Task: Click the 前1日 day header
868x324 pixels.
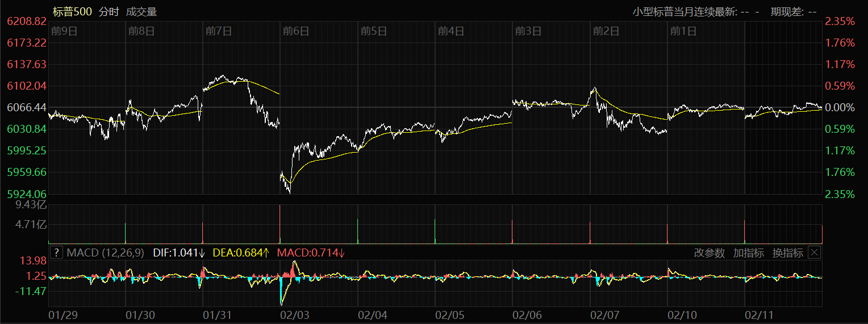Action: tap(683, 31)
